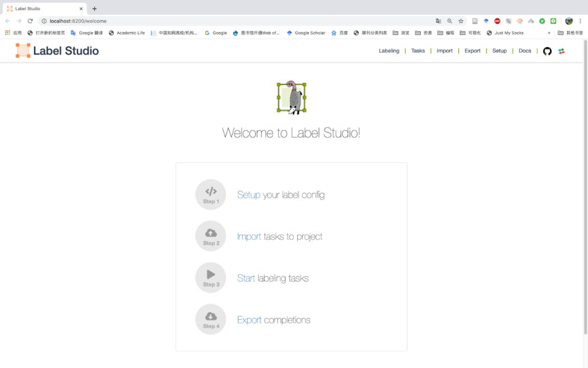Image resolution: width=588 pixels, height=368 pixels.
Task: Open the Just My Socks bookmark
Action: tap(505, 33)
